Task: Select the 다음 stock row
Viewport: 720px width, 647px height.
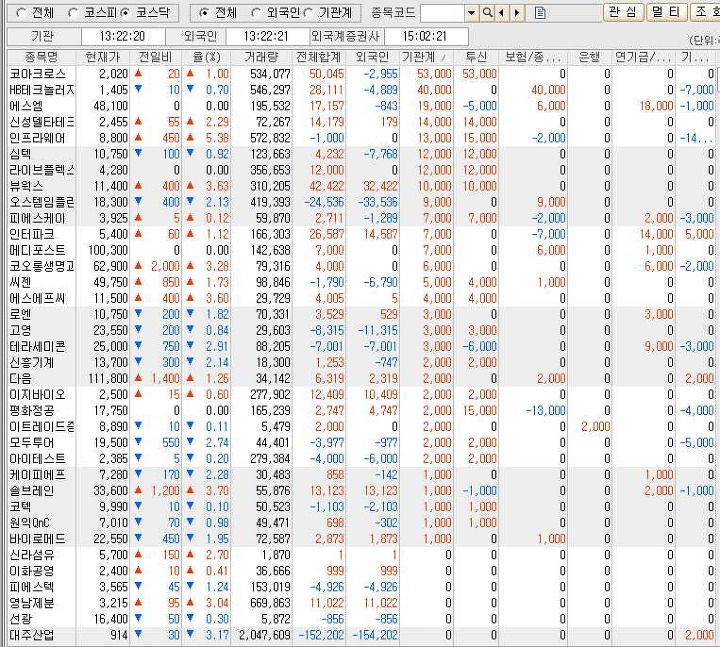Action: coord(363,378)
